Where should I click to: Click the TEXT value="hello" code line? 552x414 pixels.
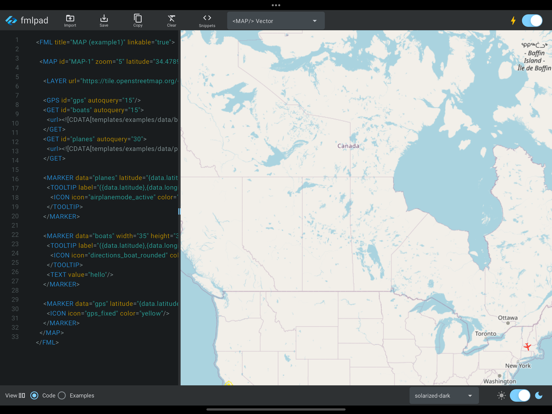pos(80,275)
